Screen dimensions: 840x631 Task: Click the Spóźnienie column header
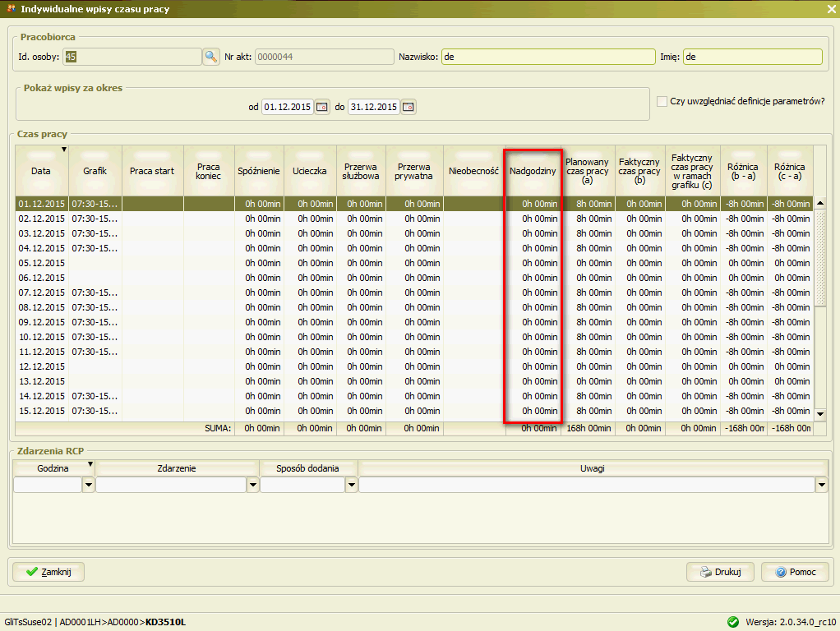pos(259,171)
